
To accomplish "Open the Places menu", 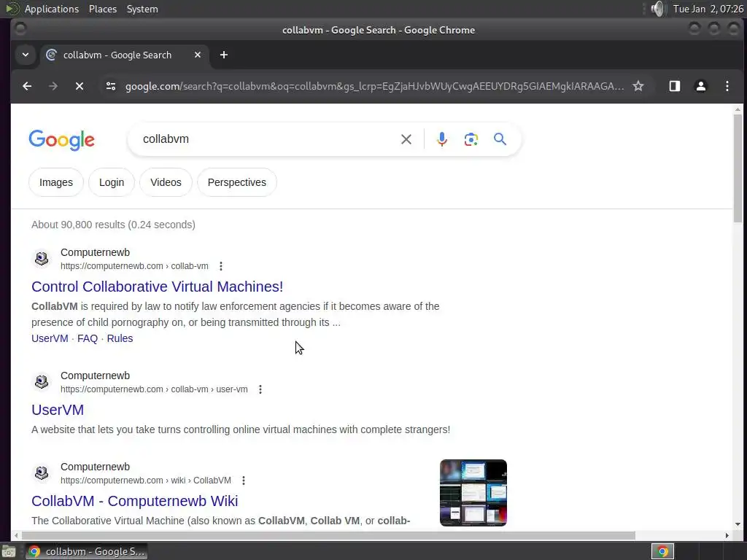I will pyautogui.click(x=103, y=9).
